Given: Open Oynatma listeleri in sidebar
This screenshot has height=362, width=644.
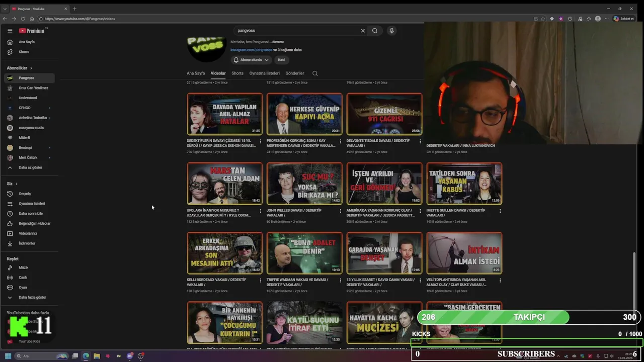Looking at the screenshot, I should click(30, 204).
